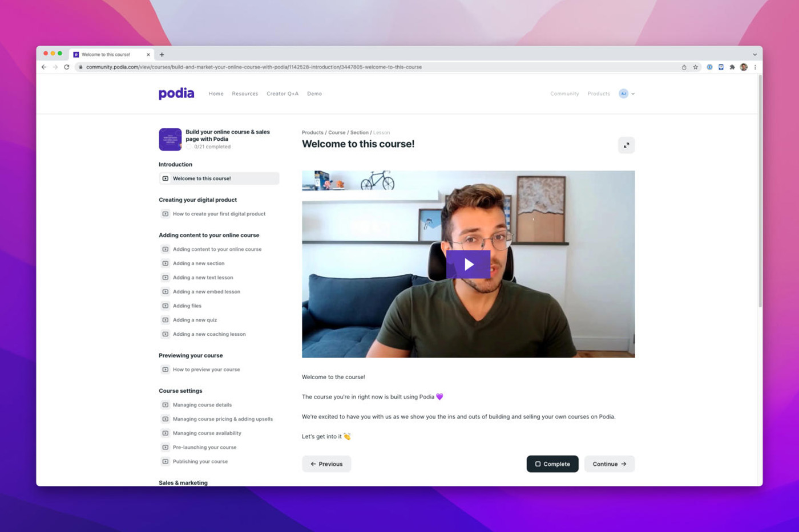Bookmark this page with star icon
The image size is (799, 532).
695,67
